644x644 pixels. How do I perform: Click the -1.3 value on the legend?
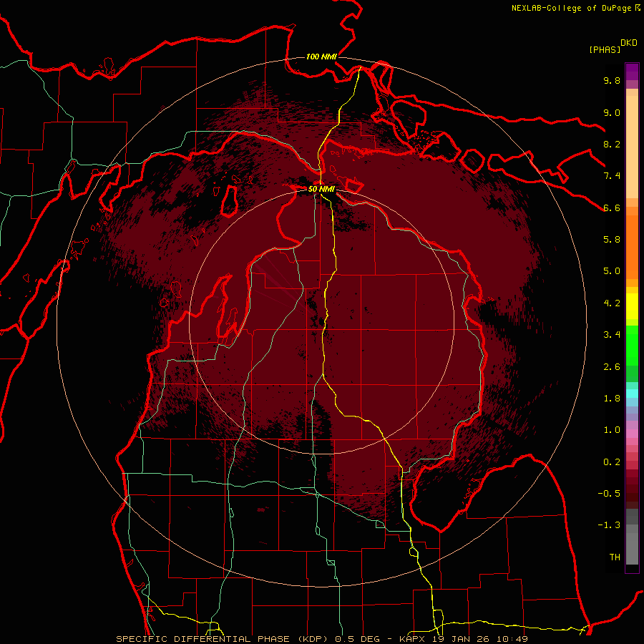(609, 525)
